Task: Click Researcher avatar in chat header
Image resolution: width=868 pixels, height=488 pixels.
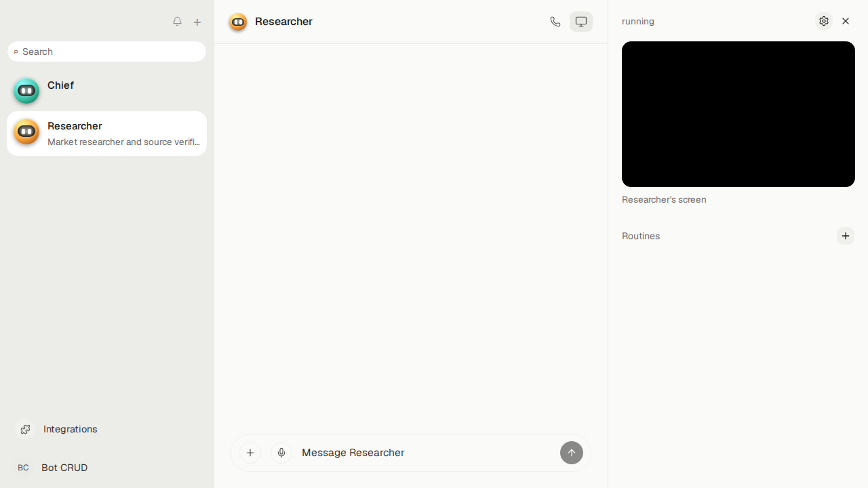Action: tap(238, 22)
